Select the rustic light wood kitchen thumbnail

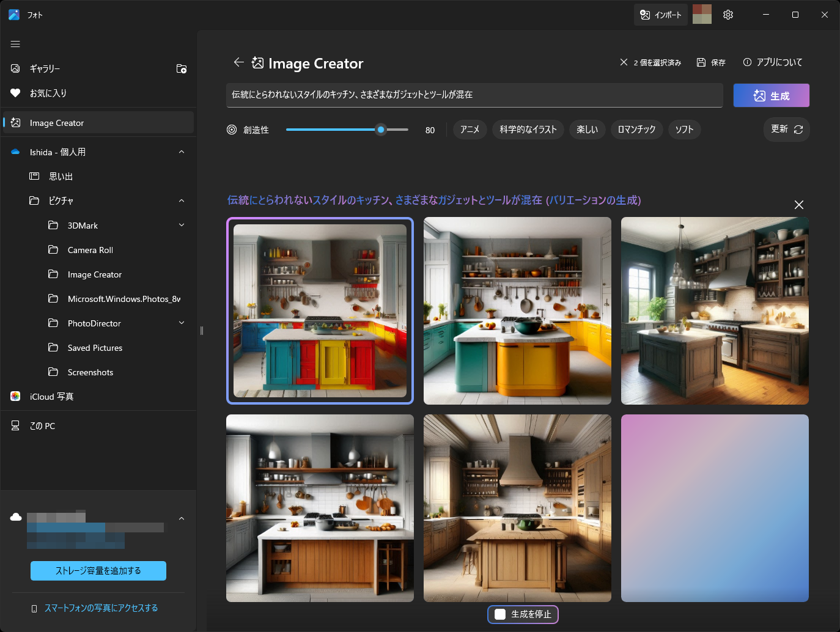[x=517, y=508]
